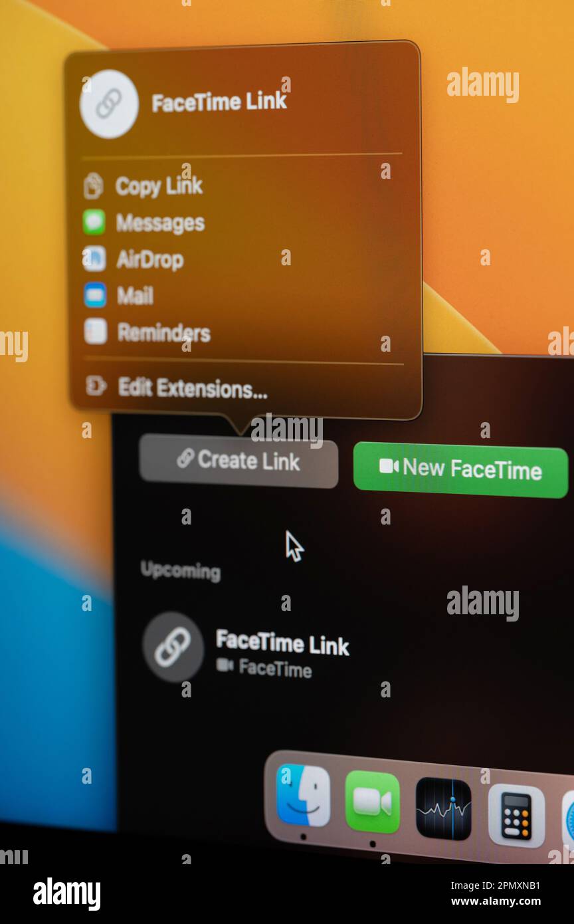Viewport: 574px width, 924px height.
Task: Click the blue Mail envelope icon
Action: click(95, 294)
